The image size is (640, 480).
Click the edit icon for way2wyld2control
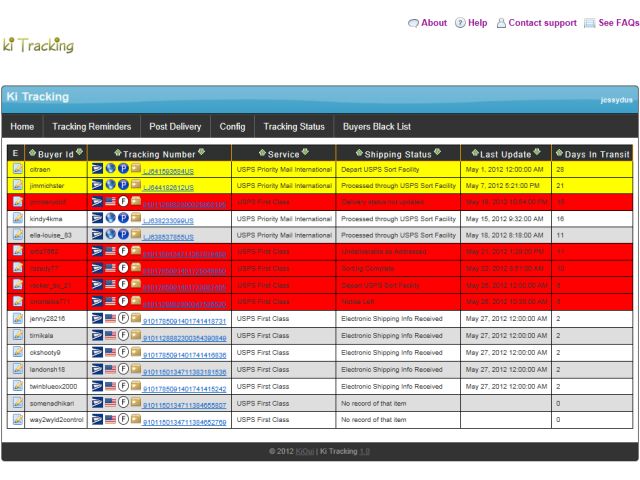pos(18,419)
